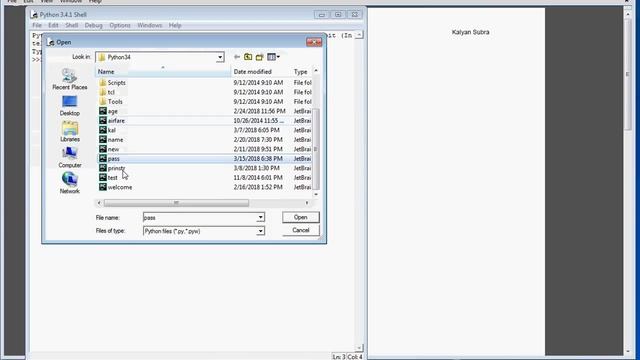Click the 11/8/2014 6:01 PM date cell
Viewport: 640px width, 360px height.
coord(258,178)
